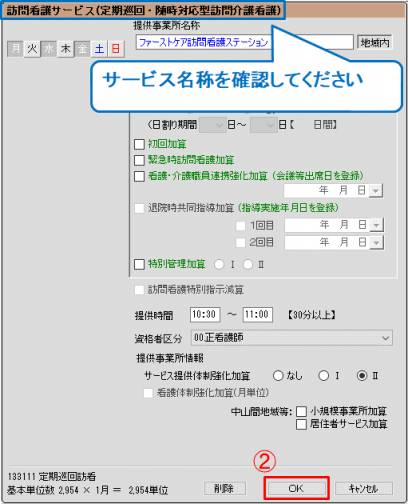Click the 133111 定期巡回訪看 service code text

(52, 476)
